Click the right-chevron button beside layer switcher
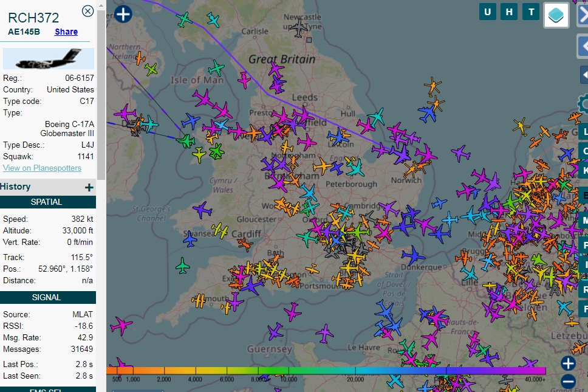This screenshot has height=392, width=588. click(x=583, y=15)
